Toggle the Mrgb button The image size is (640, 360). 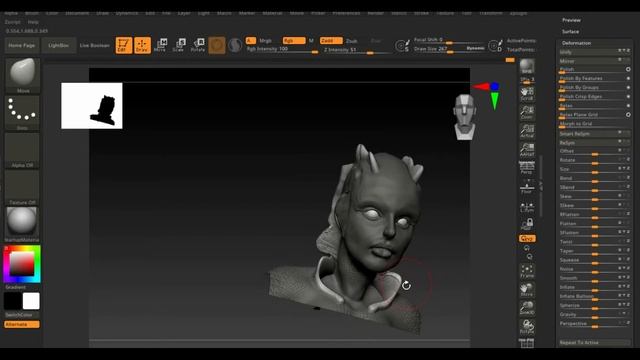[x=265, y=40]
